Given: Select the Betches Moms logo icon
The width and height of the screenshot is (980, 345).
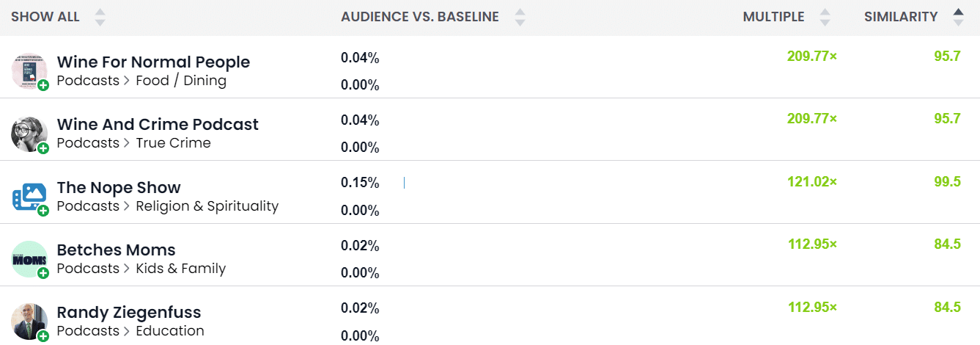Looking at the screenshot, I should click(29, 259).
